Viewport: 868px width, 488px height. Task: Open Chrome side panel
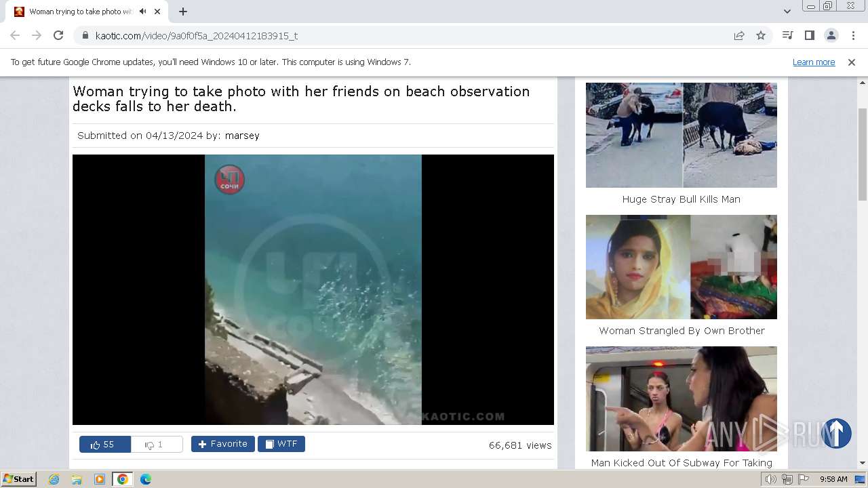809,35
